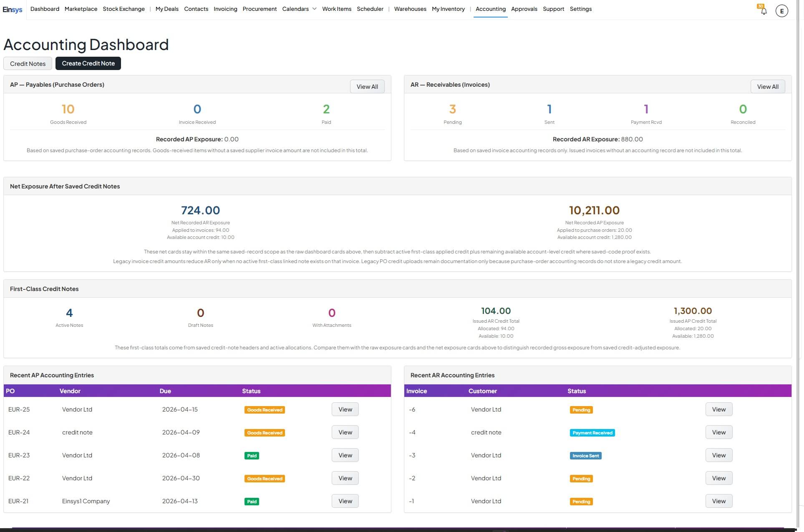Click the Paid status badge on EUR-23
This screenshot has width=804, height=532.
coord(252,456)
